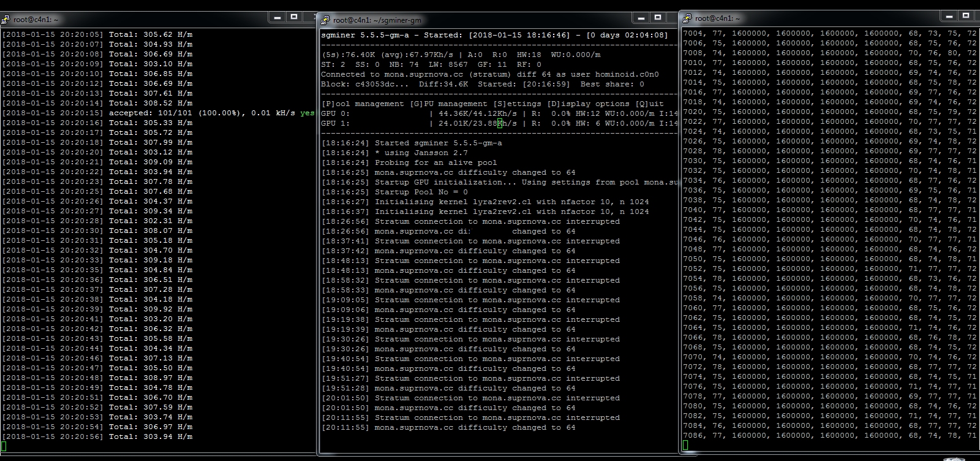
Task: Click '[2018-01-15 20:20:28] Total: 302.31 H/m'
Action: [x=97, y=221]
